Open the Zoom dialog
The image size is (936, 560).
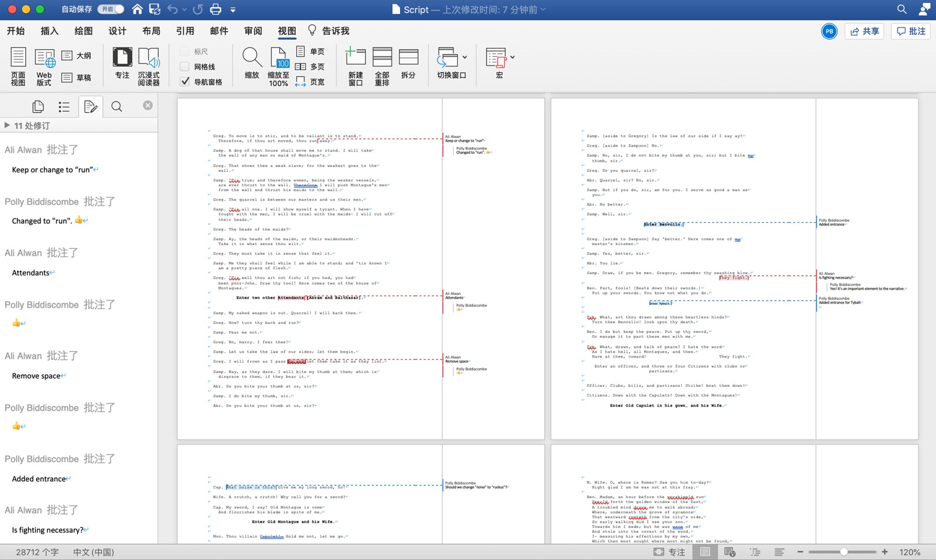(252, 63)
